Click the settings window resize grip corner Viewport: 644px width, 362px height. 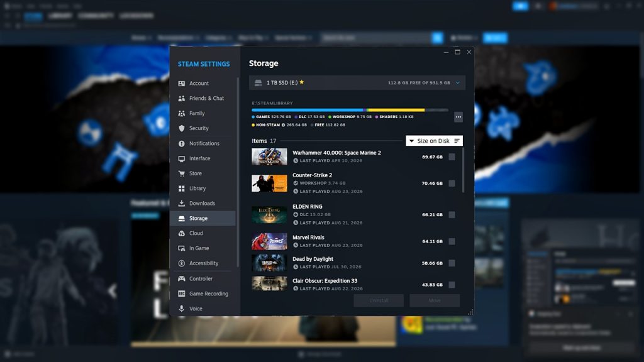[470, 312]
